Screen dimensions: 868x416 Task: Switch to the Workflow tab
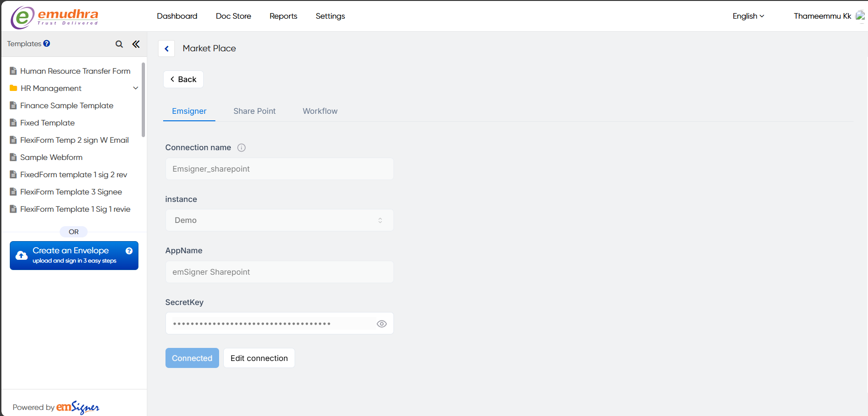(320, 111)
